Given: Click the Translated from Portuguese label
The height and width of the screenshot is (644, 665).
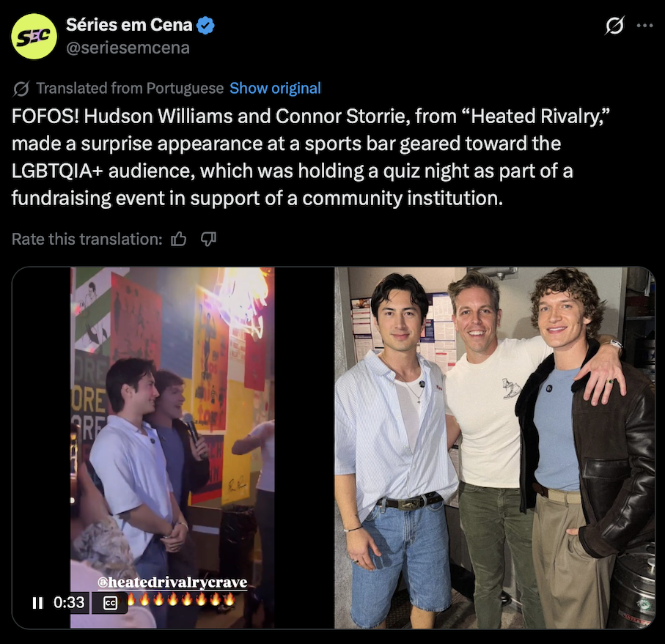Looking at the screenshot, I should [x=130, y=88].
